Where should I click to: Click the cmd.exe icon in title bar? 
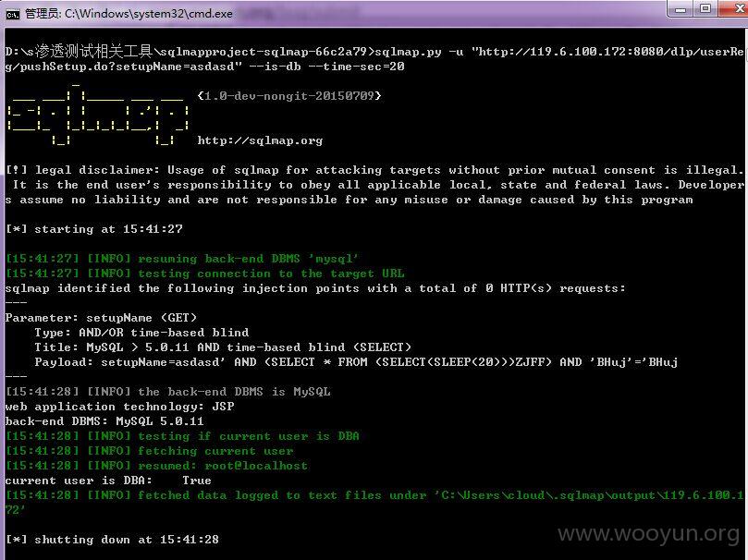coord(12,14)
